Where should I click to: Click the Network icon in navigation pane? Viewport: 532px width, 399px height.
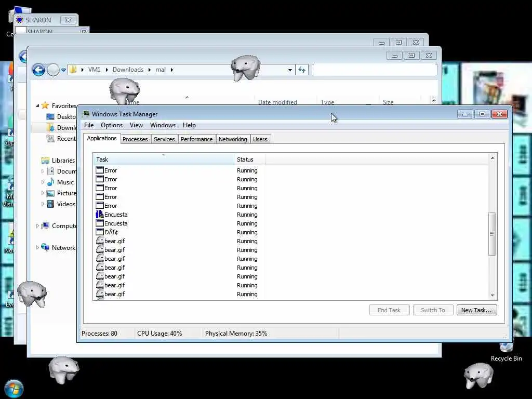45,248
